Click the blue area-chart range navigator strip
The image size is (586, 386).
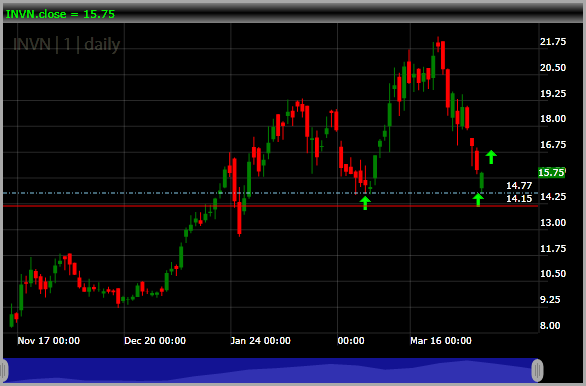pos(271,370)
